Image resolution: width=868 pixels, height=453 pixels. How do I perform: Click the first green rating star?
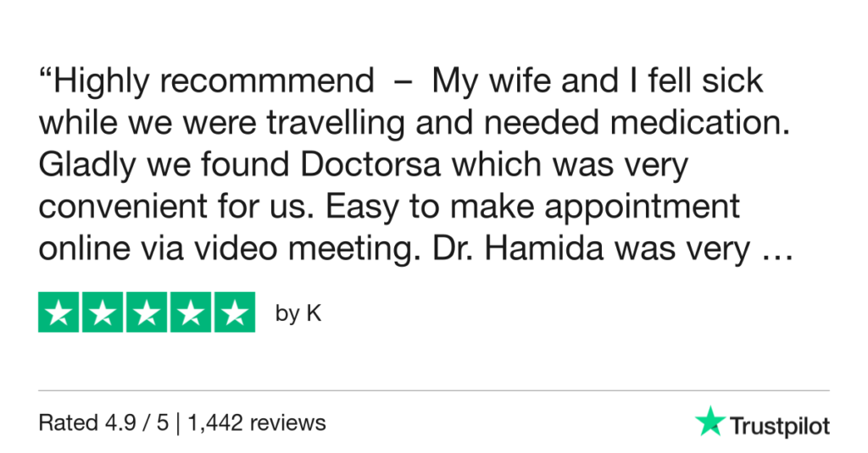coord(59,312)
